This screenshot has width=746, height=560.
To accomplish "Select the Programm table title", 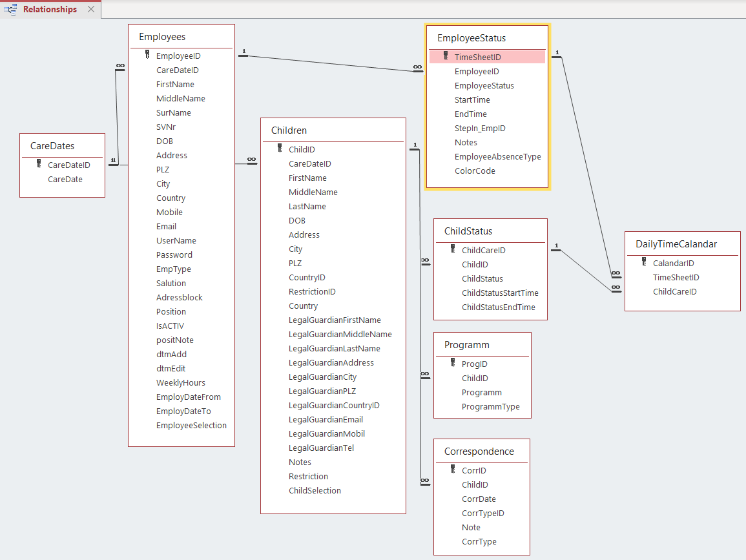I will click(x=467, y=345).
